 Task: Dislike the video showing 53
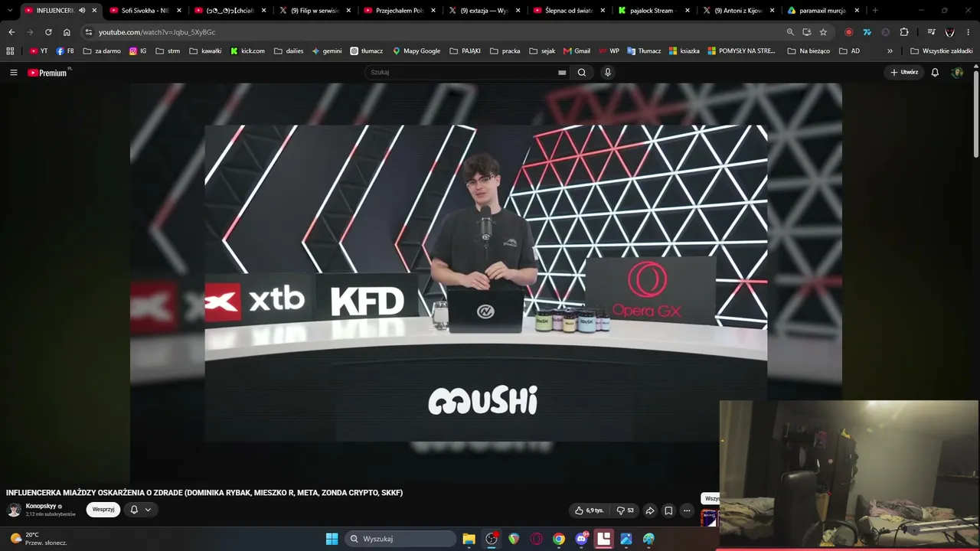point(626,510)
